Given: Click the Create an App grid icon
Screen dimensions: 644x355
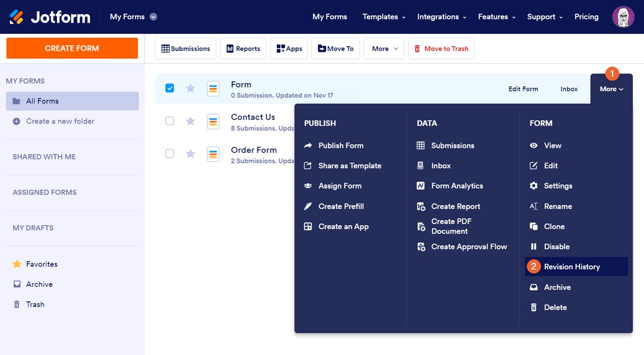Looking at the screenshot, I should (x=308, y=226).
